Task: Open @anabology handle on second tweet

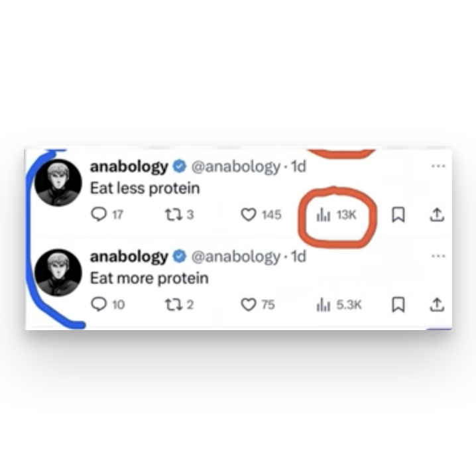Action: pyautogui.click(x=235, y=257)
